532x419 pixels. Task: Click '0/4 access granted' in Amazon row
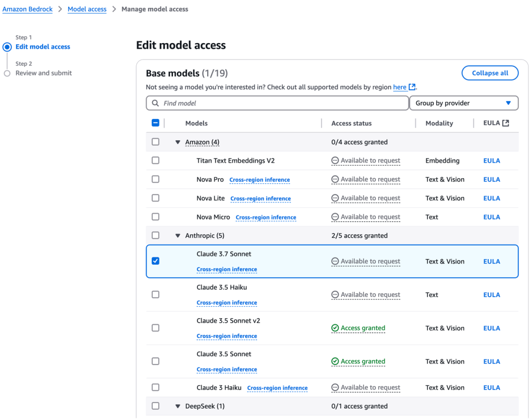[x=360, y=142]
